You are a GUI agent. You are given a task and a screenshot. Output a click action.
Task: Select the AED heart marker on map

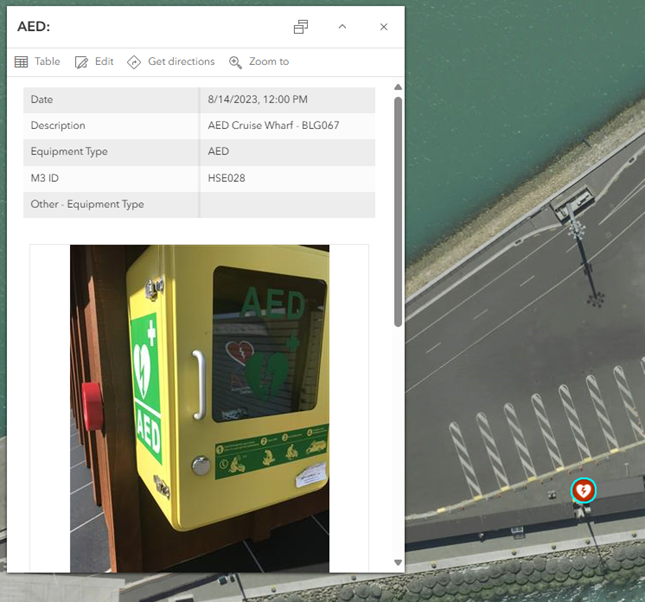(x=583, y=490)
